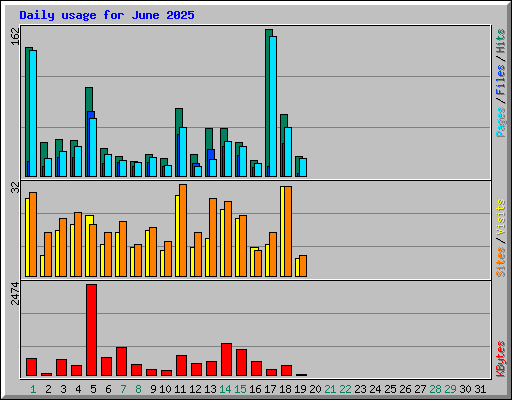
Task: Click day 11 on the x-axis
Action: pos(180,389)
